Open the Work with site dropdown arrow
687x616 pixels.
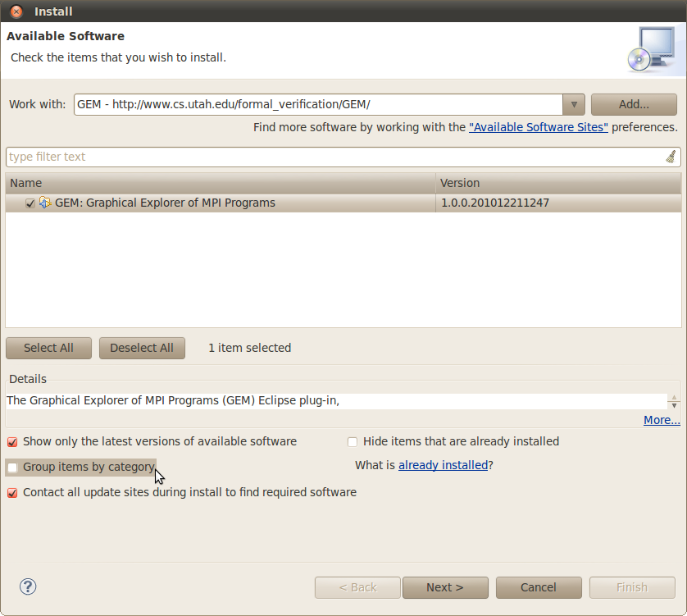(574, 104)
